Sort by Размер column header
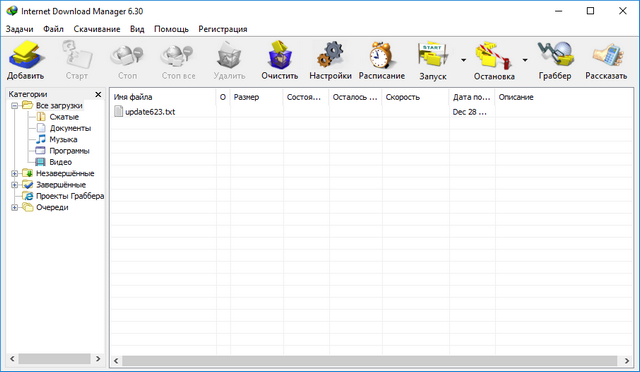Screen dimensions: 640x372 (x=256, y=97)
